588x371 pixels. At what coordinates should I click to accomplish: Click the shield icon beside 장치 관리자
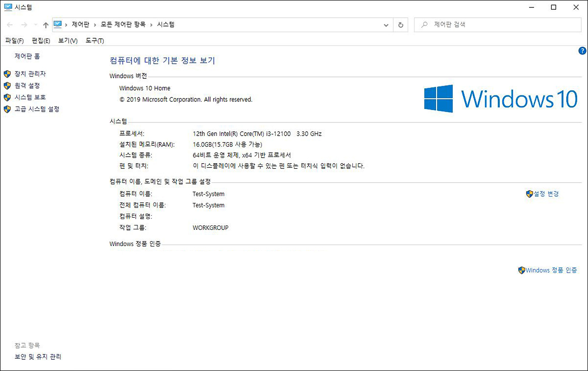point(7,74)
